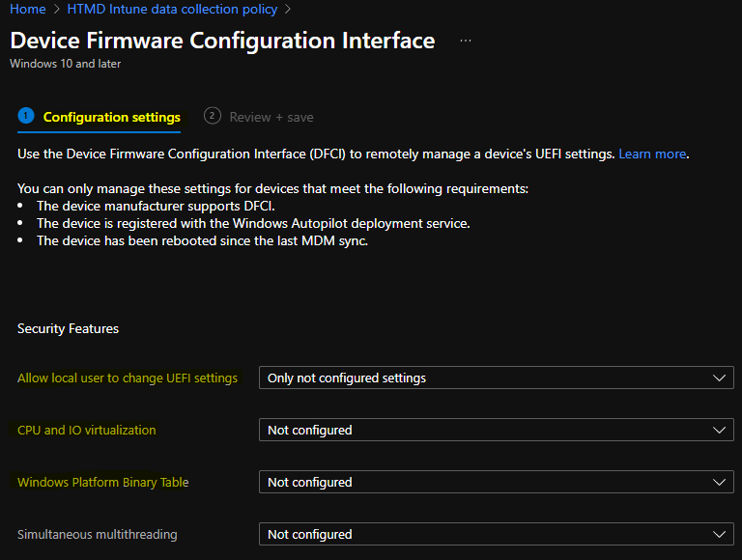Click the step 1 circle icon
This screenshot has width=742, height=560.
[26, 116]
